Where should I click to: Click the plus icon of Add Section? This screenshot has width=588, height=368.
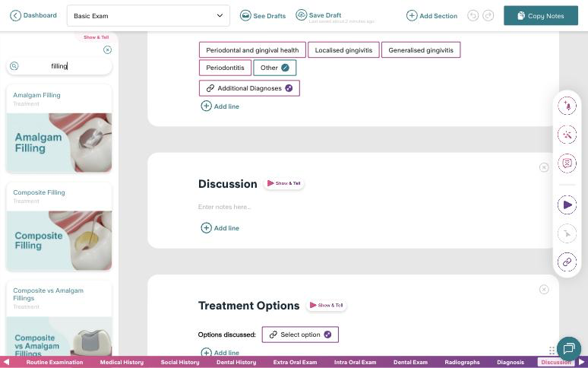412,15
